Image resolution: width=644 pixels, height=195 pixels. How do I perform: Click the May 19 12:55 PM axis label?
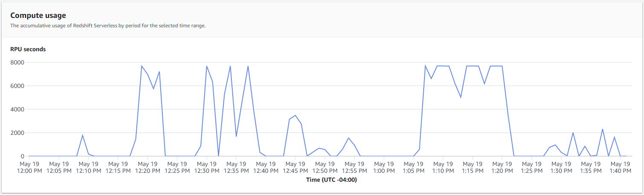click(354, 167)
